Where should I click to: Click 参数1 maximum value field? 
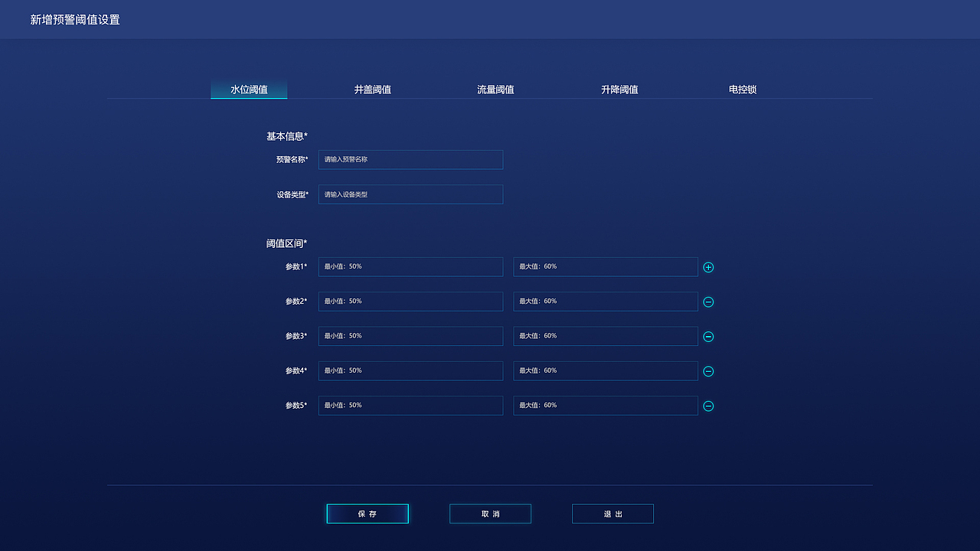tap(606, 266)
